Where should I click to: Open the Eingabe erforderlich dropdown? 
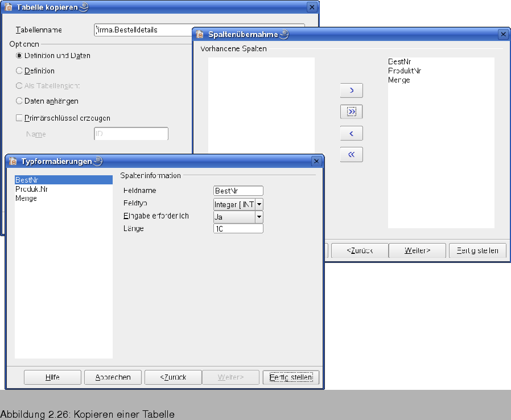click(259, 216)
